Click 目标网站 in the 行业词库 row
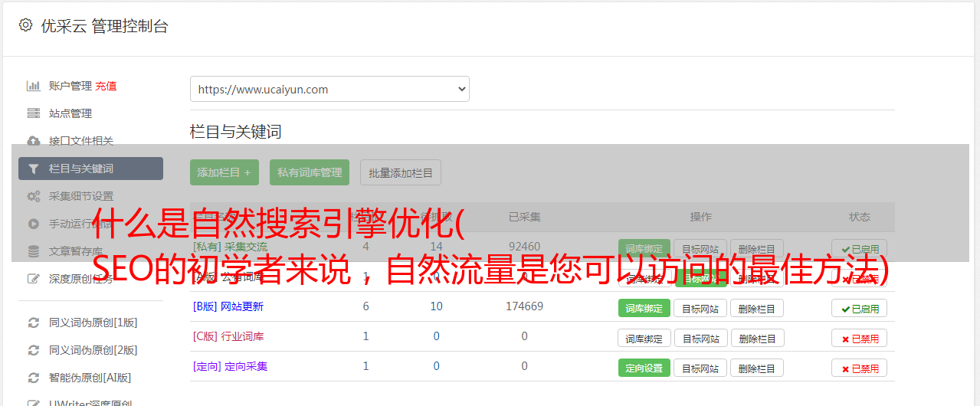This screenshot has height=406, width=980. coord(700,338)
